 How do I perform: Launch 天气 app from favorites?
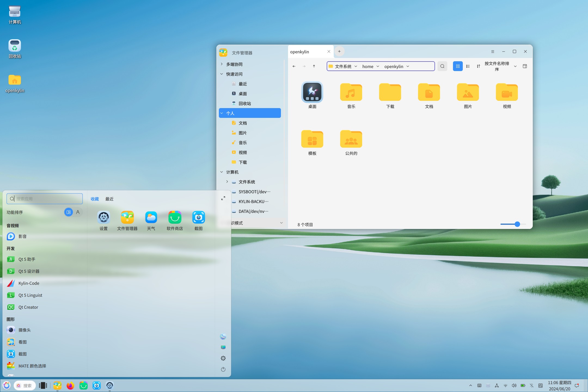151,221
